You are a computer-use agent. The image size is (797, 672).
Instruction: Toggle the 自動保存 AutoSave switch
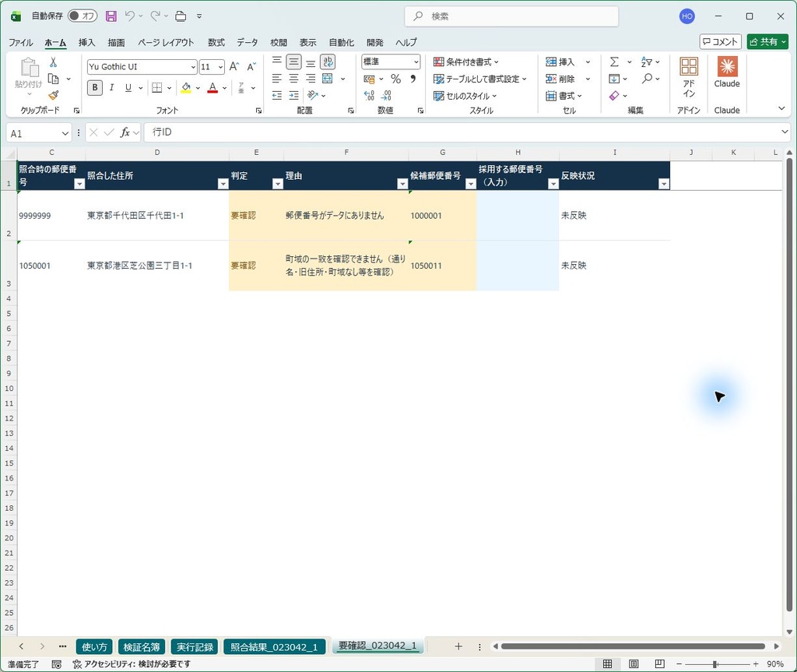83,16
